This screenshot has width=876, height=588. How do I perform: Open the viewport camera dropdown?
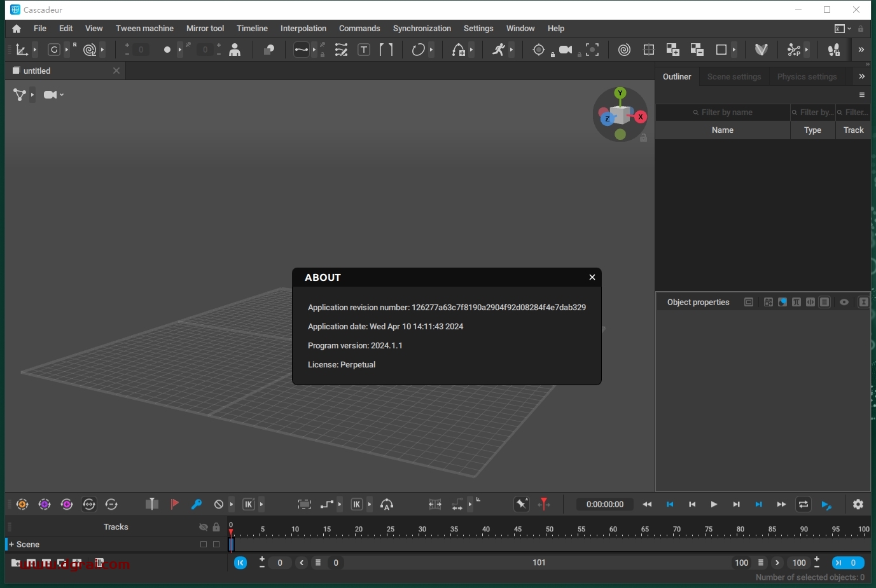point(54,95)
